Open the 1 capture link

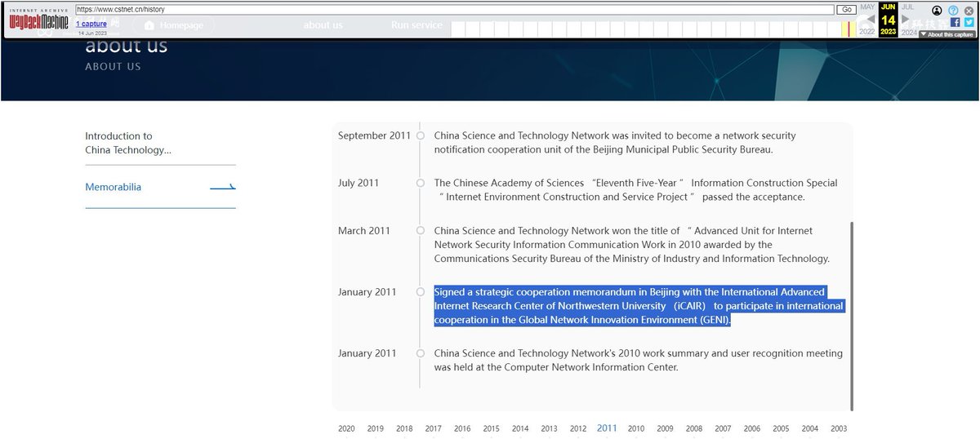[x=91, y=24]
